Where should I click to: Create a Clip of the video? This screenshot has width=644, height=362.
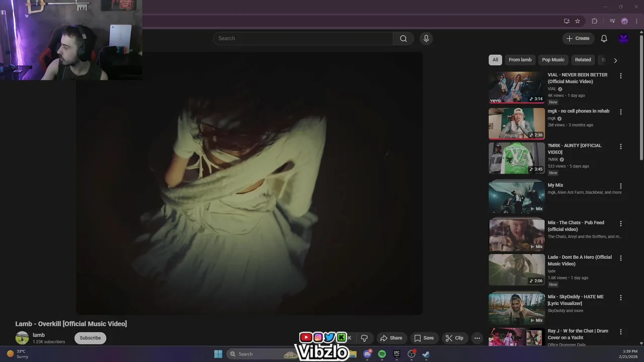(x=454, y=338)
